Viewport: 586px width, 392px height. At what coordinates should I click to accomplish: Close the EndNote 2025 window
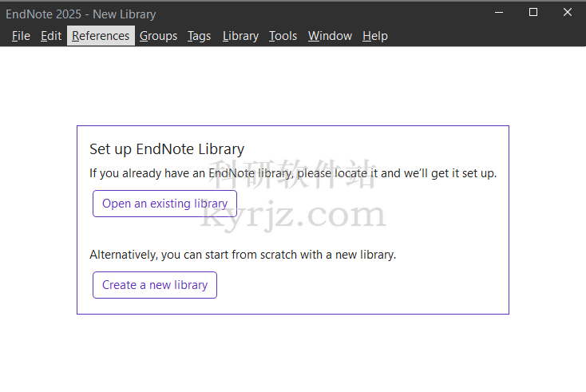tap(568, 12)
